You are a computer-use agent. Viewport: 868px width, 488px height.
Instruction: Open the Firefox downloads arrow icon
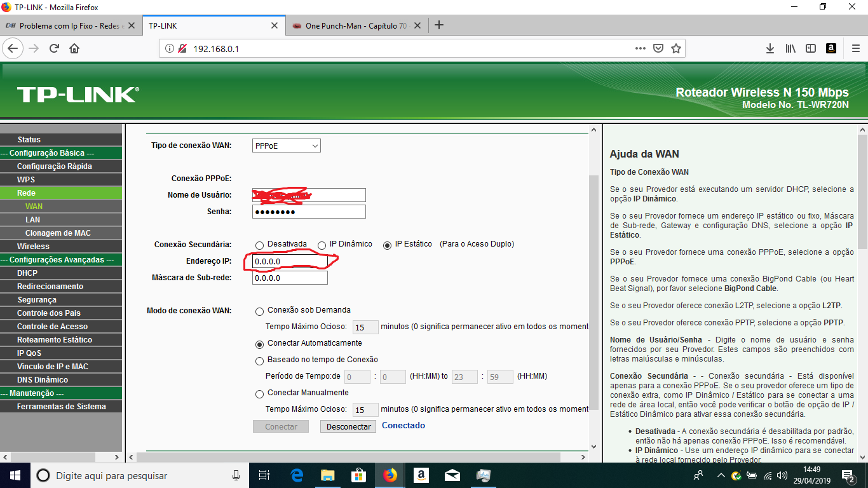coord(770,48)
